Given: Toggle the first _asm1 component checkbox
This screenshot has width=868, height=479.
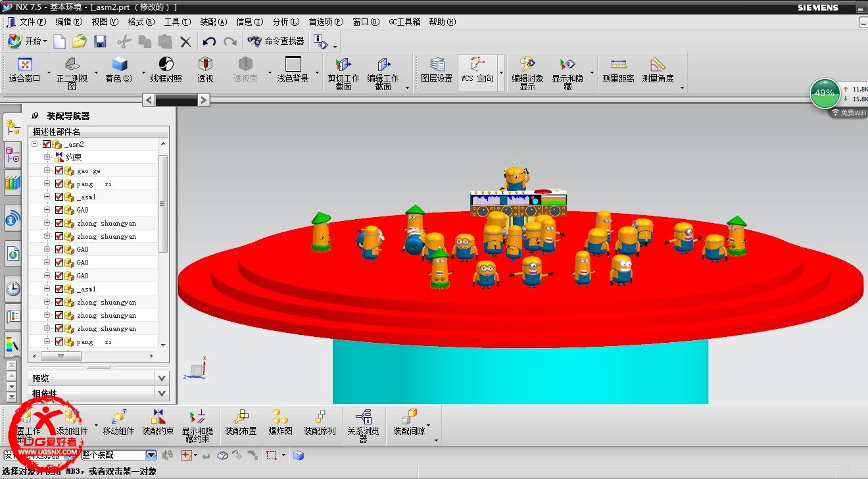Looking at the screenshot, I should [x=59, y=197].
